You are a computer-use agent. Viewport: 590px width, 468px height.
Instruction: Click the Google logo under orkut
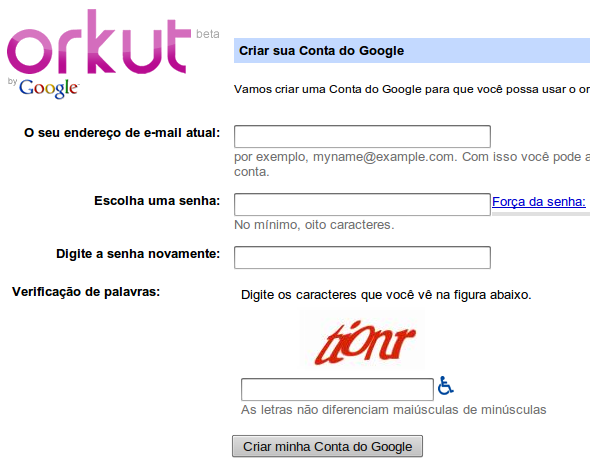pyautogui.click(x=48, y=88)
